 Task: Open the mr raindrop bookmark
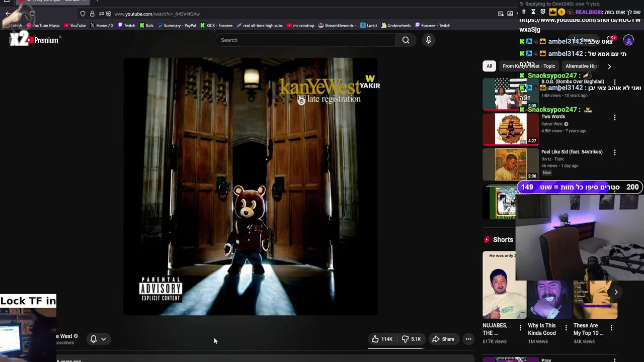coord(301,25)
